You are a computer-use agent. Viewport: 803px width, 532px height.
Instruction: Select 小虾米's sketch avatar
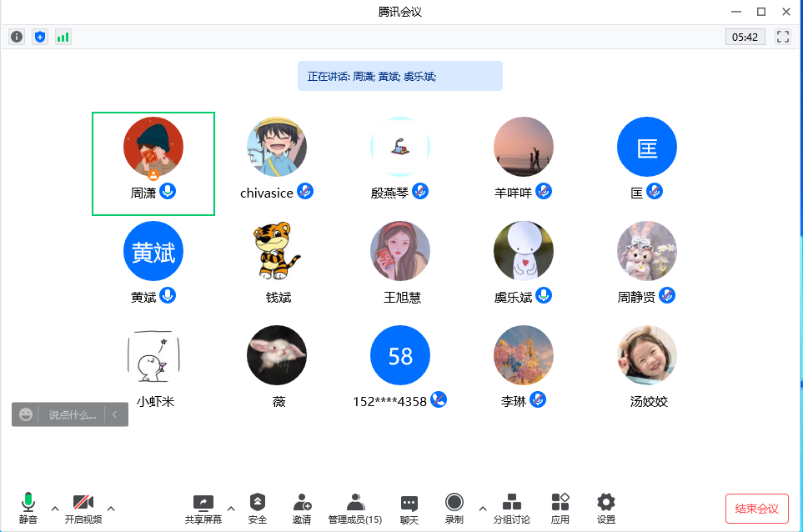click(x=153, y=355)
